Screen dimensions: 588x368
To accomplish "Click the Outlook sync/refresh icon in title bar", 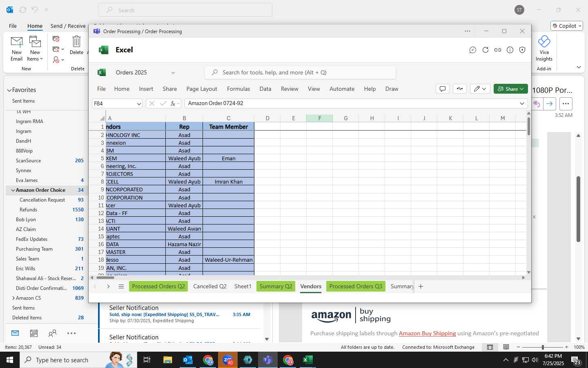I will click(x=23, y=10).
